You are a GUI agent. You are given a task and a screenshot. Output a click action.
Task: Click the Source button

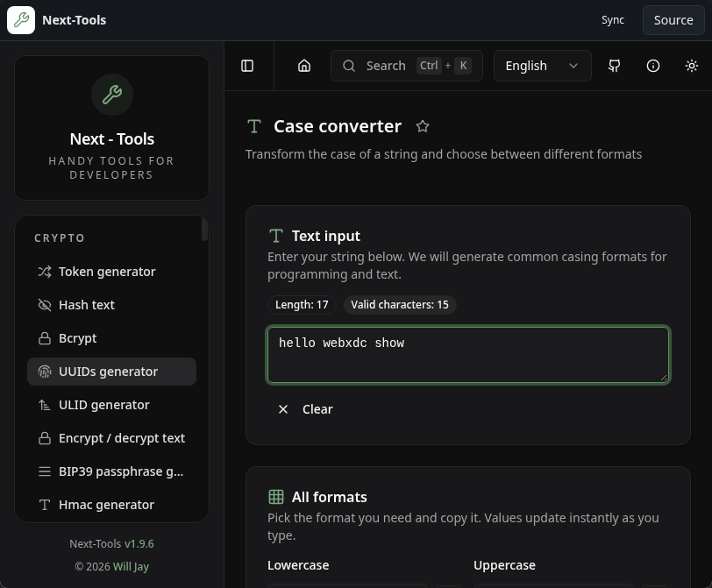click(673, 20)
